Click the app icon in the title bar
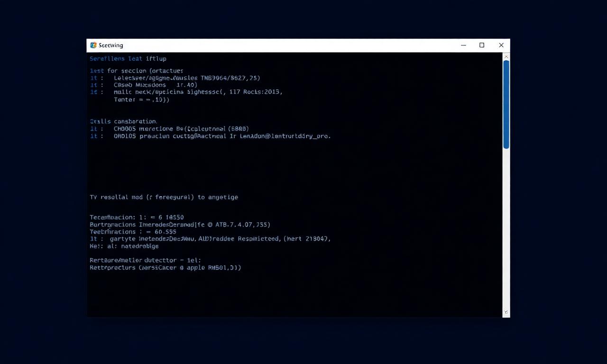The image size is (607, 364). click(x=93, y=45)
